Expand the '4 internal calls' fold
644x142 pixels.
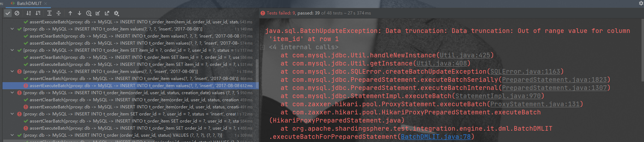pyautogui.click(x=262, y=47)
